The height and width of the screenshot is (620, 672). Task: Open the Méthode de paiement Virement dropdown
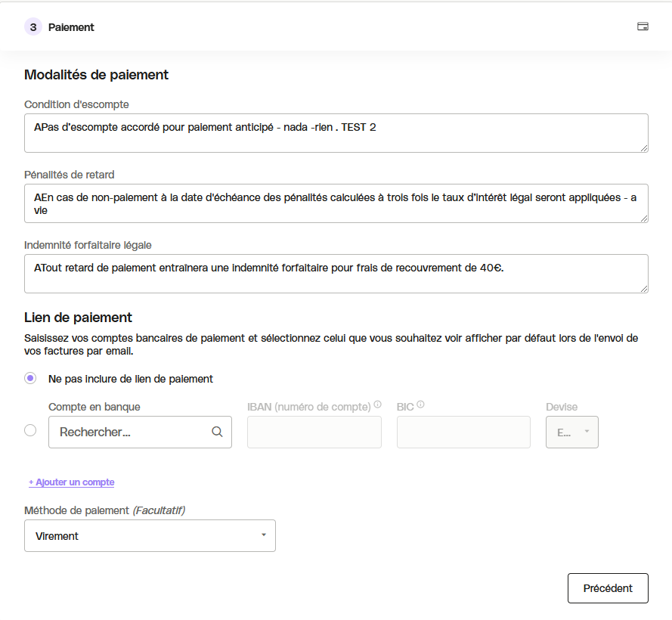150,535
